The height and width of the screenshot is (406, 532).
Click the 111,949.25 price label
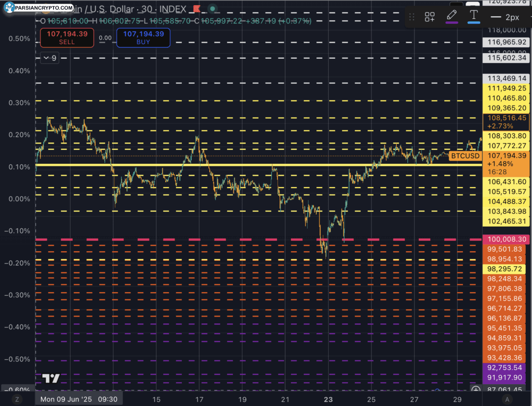click(x=506, y=88)
